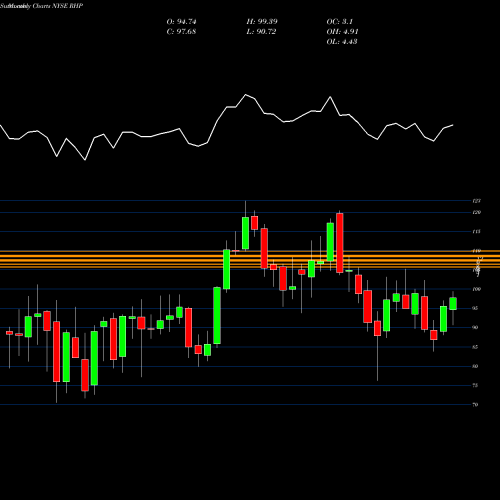The width and height of the screenshot is (500, 500).
Task: Select the low value 'L: 90.72'
Action: 261,32
